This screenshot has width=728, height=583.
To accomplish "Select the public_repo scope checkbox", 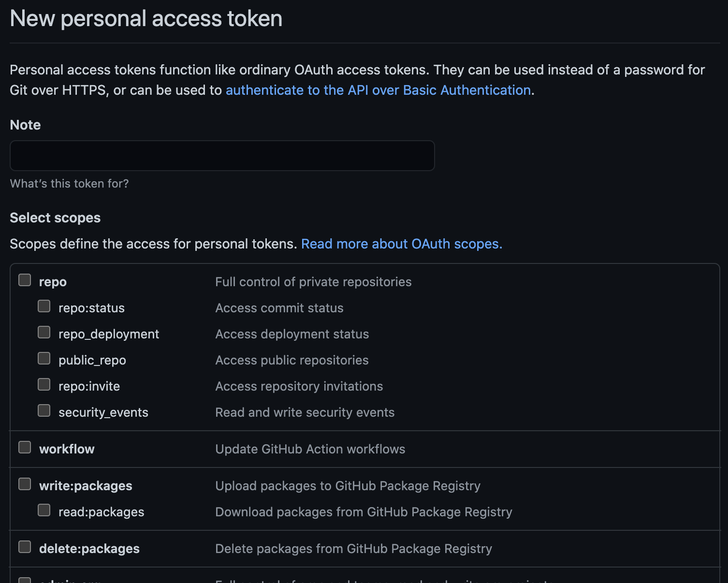I will (44, 359).
